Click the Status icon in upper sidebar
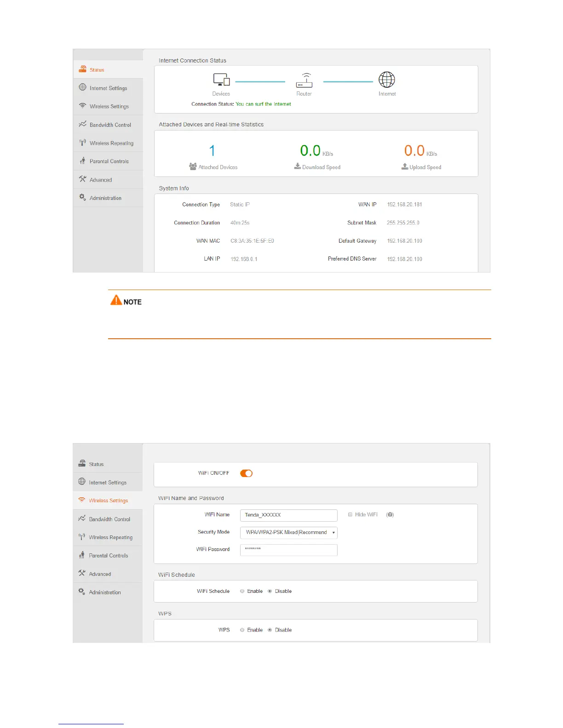563x728 pixels. click(x=83, y=69)
